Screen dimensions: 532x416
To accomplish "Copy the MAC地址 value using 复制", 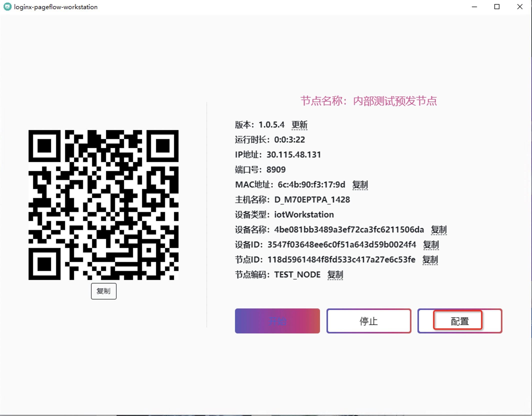I will point(360,184).
